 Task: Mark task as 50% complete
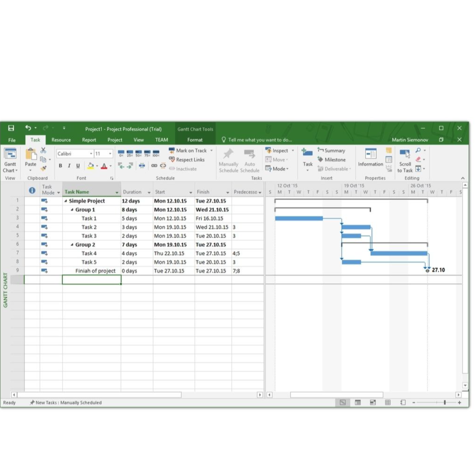click(x=138, y=153)
